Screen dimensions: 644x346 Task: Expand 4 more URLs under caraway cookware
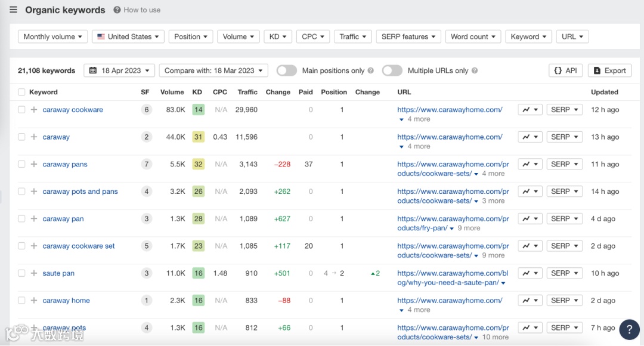(415, 119)
